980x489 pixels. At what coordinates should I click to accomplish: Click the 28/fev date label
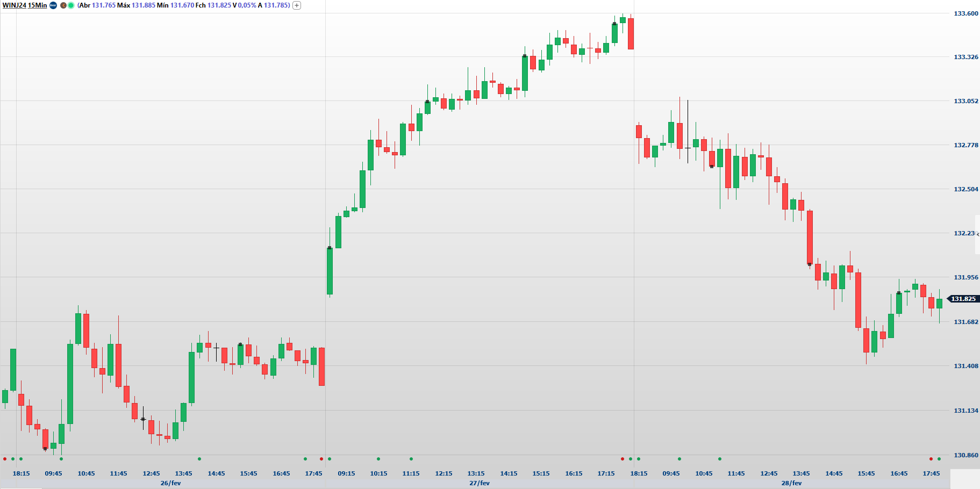coord(791,483)
